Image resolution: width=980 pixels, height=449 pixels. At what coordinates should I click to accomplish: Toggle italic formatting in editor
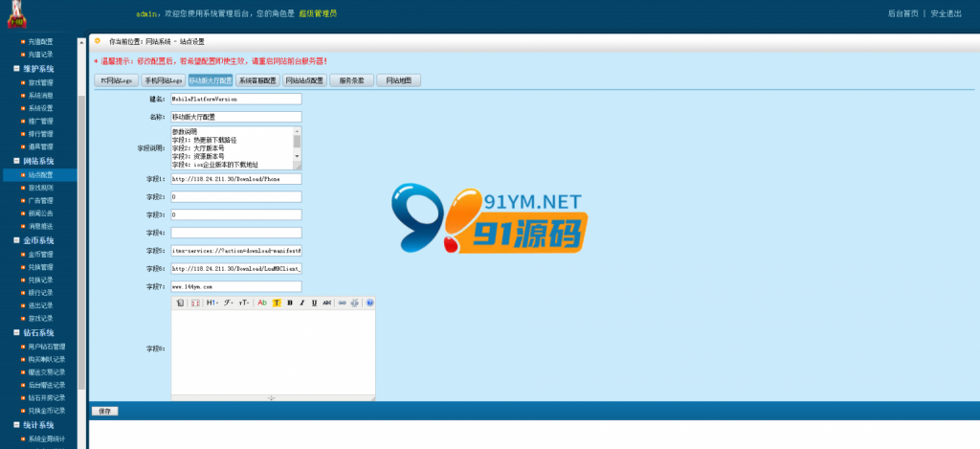click(x=301, y=303)
